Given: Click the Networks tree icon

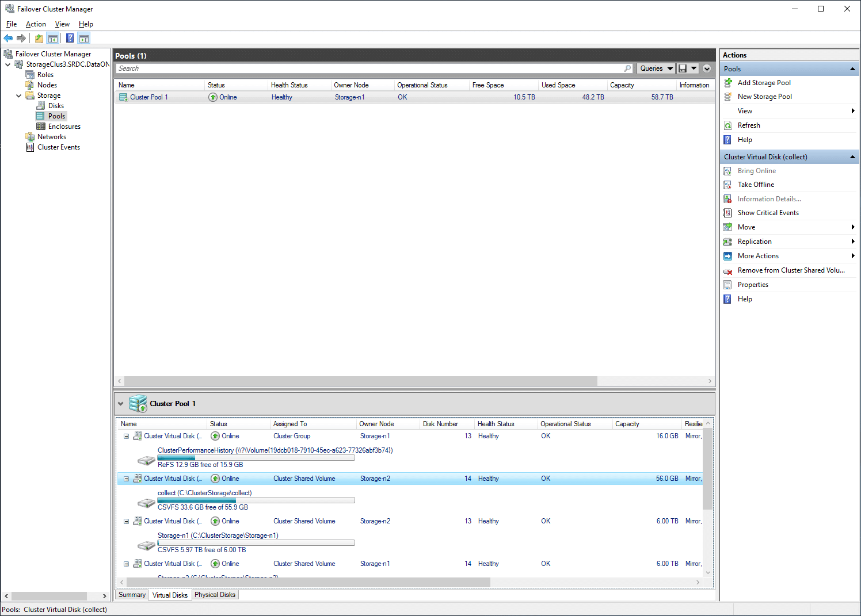Looking at the screenshot, I should coord(30,137).
